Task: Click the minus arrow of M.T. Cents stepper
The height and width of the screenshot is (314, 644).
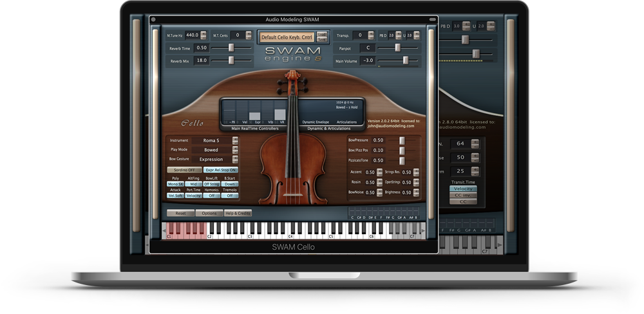Action: pyautogui.click(x=249, y=37)
